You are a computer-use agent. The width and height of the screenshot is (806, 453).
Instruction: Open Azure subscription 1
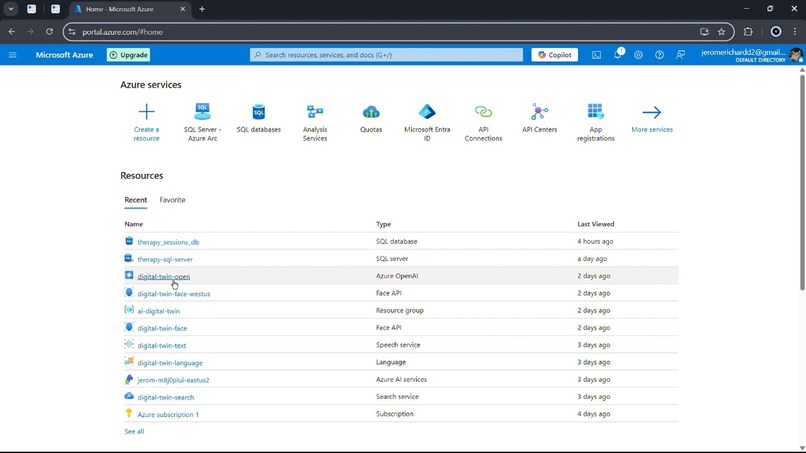tap(168, 414)
